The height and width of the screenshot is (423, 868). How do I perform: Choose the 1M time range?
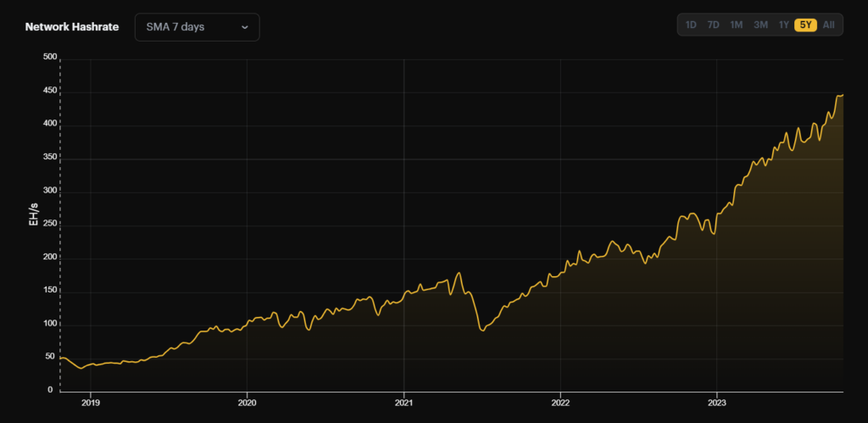click(x=737, y=25)
